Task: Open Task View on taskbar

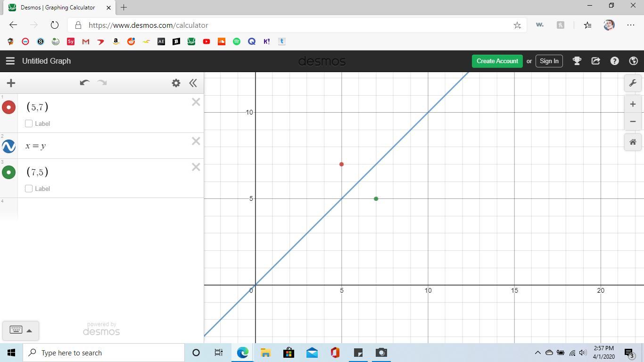Action: (219, 353)
